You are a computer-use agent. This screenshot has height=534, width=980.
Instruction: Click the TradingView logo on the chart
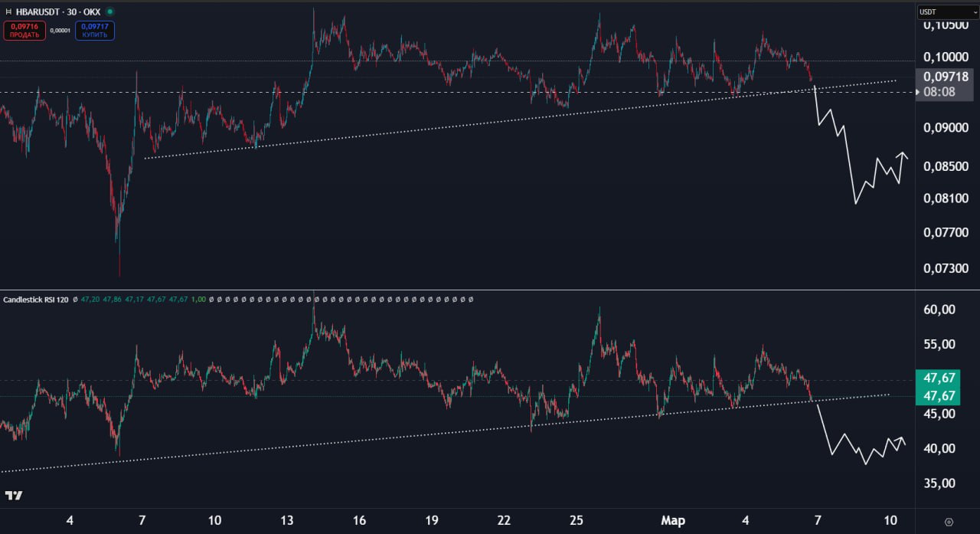(13, 496)
